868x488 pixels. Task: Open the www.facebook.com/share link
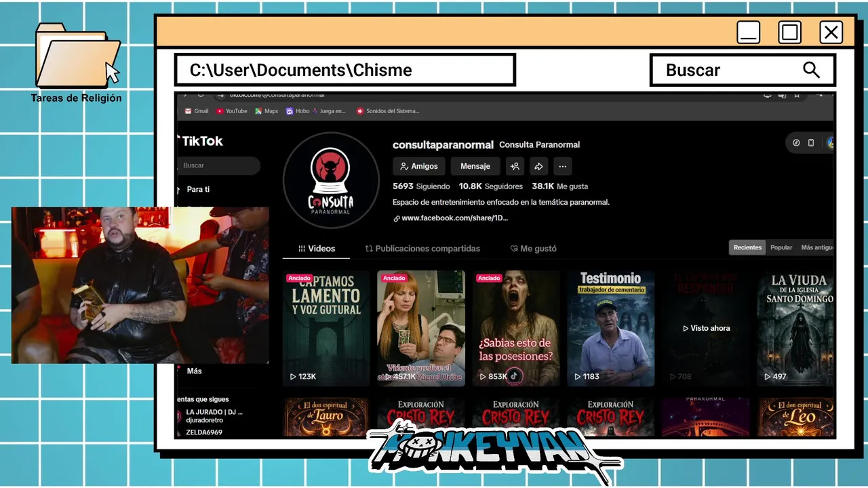coord(454,218)
